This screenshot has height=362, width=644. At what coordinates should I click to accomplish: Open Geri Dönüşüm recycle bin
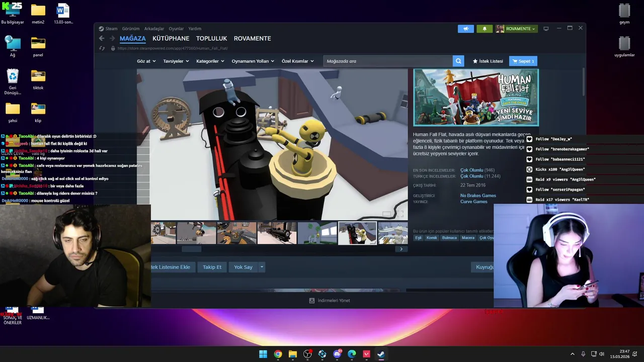[x=13, y=82]
